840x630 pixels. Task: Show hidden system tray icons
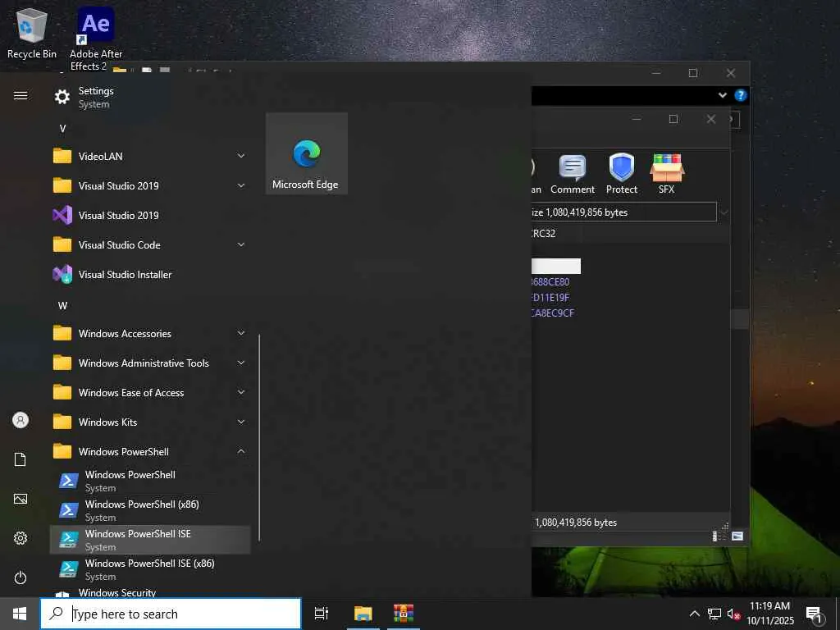(x=694, y=614)
